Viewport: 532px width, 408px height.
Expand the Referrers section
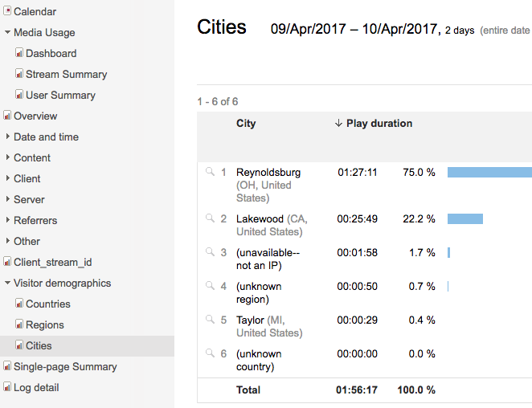[x=7, y=221]
